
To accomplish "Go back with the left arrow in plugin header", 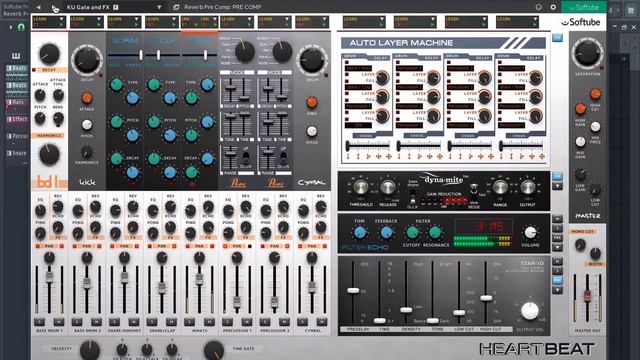I will pos(38,7).
